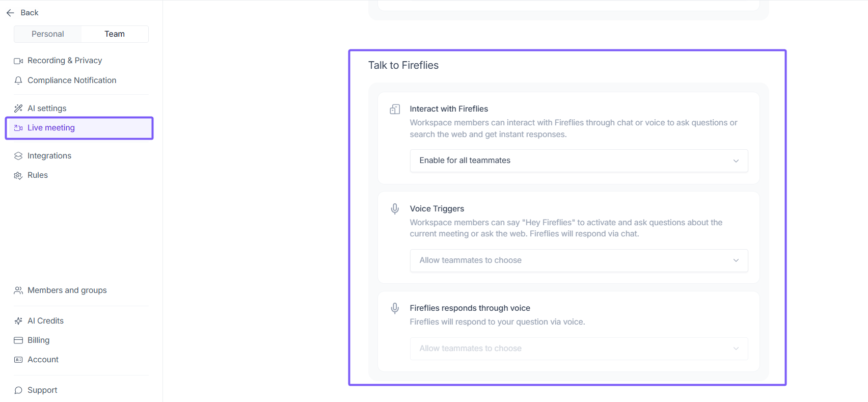Click the Support chat bubble icon
This screenshot has width=868, height=402.
18,390
